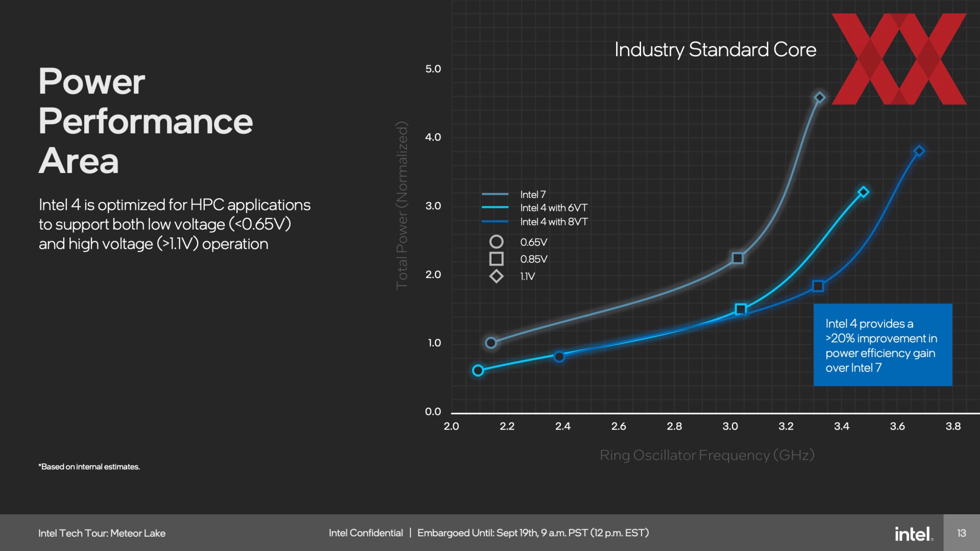Viewport: 980px width, 551px height.
Task: Click the 3.0 y-axis tick label
Action: pos(433,206)
